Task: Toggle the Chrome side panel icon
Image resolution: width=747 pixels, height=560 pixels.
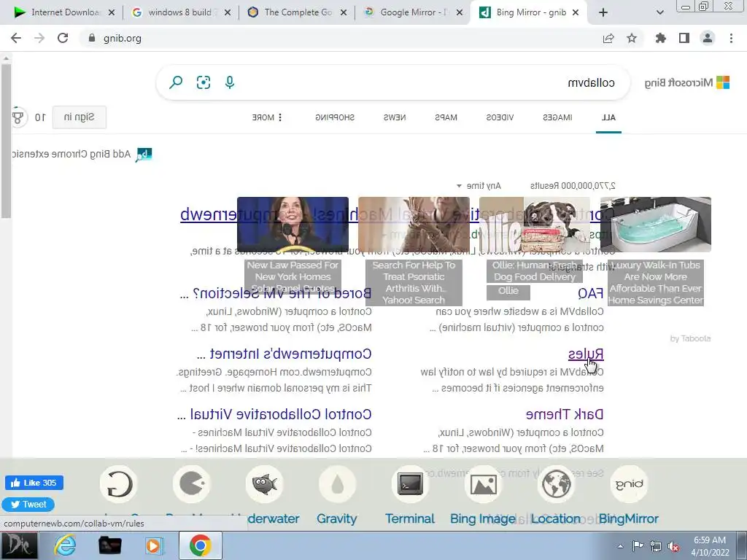Action: (684, 38)
